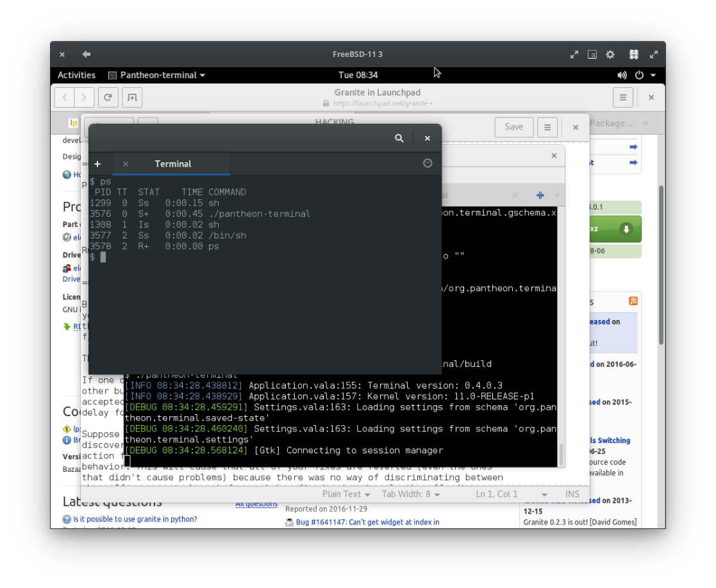Select the Package browser tab
The width and height of the screenshot is (716, 588).
pyautogui.click(x=611, y=123)
